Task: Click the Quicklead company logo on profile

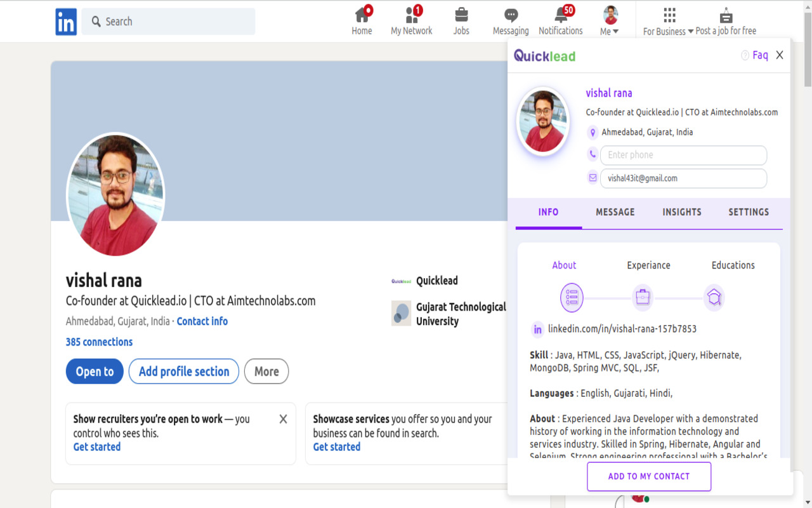Action: (402, 281)
